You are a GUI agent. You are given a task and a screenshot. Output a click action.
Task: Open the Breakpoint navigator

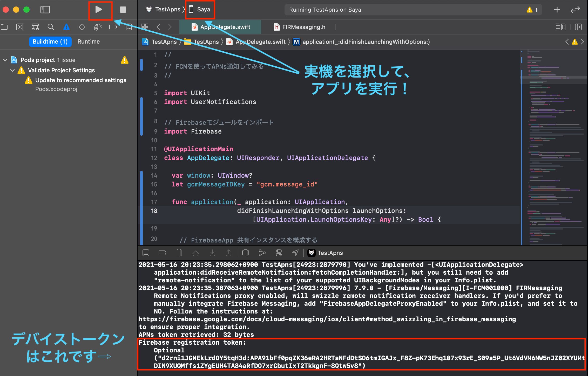(x=113, y=27)
